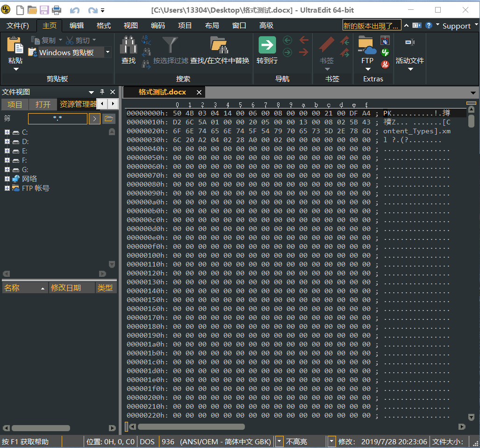Expand the FTP accounts tree node

(7, 188)
